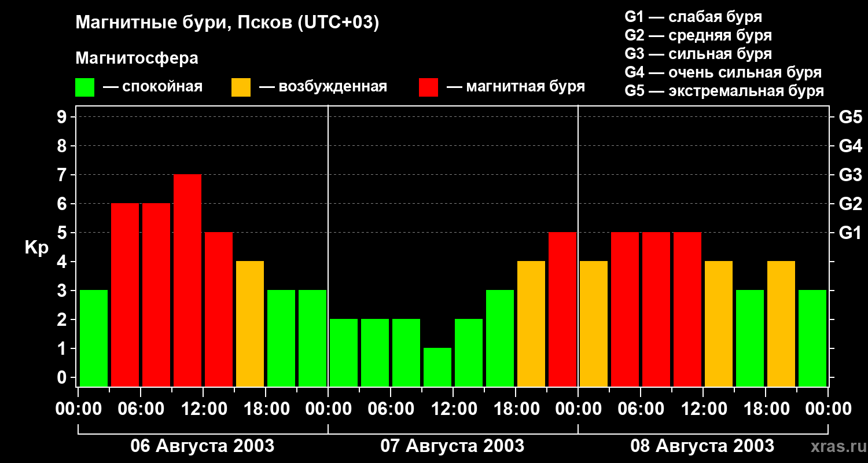Click the tallest red bar reaching Kp 7
Image resolution: width=868 pixels, height=463 pixels.
click(x=187, y=281)
